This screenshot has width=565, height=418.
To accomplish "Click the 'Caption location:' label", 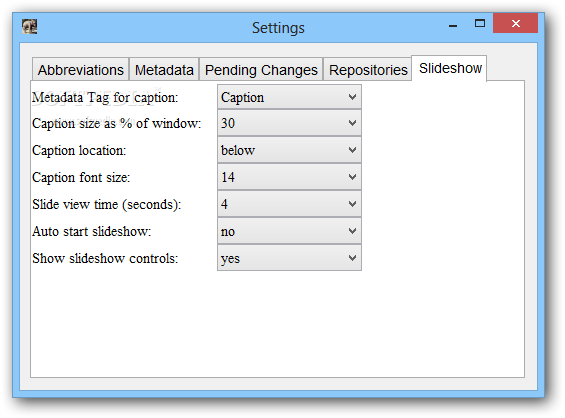I will click(x=79, y=151).
